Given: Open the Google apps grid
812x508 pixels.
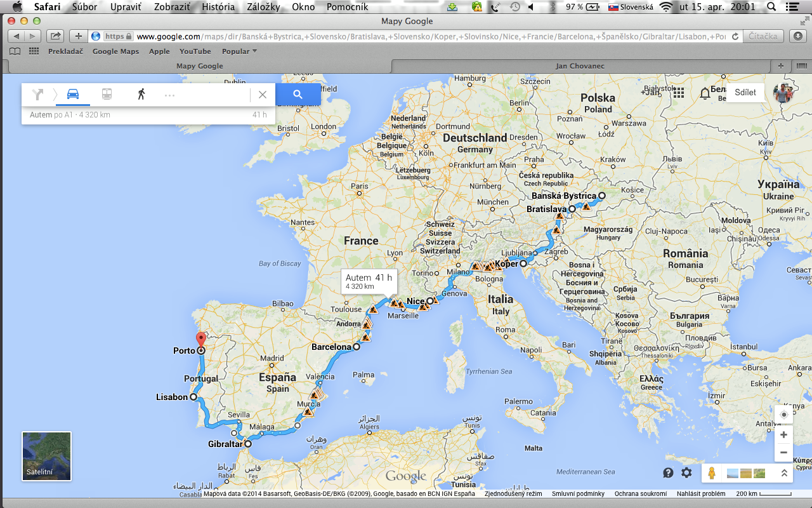Looking at the screenshot, I should [x=678, y=93].
